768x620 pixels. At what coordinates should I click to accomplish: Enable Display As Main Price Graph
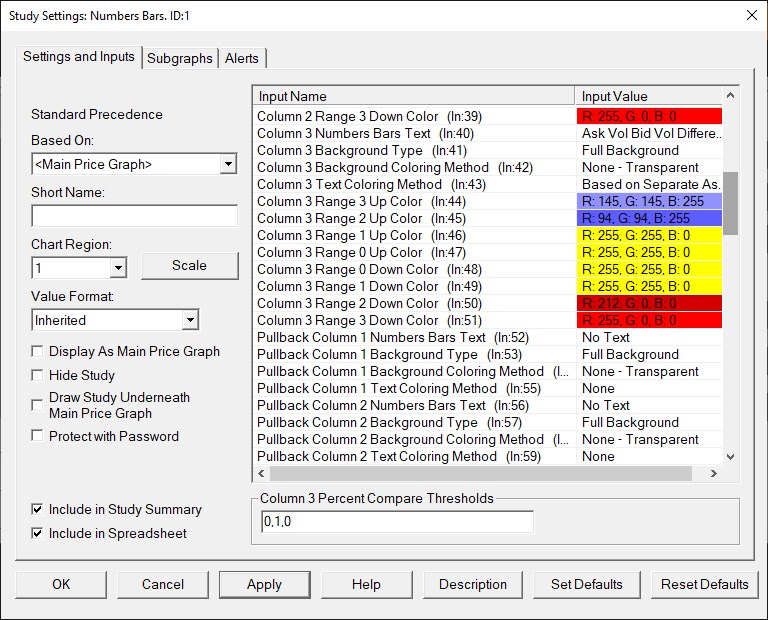[x=38, y=352]
